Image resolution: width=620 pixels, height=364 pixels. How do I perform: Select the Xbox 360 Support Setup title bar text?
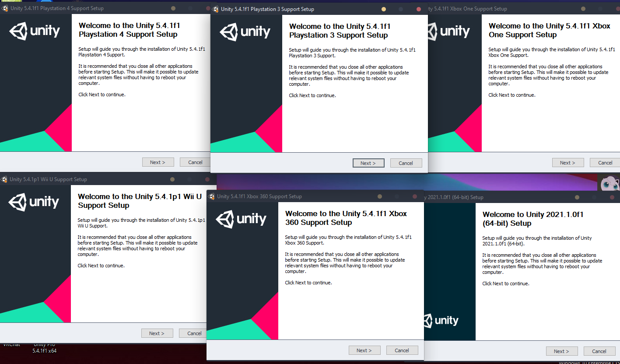(x=259, y=196)
